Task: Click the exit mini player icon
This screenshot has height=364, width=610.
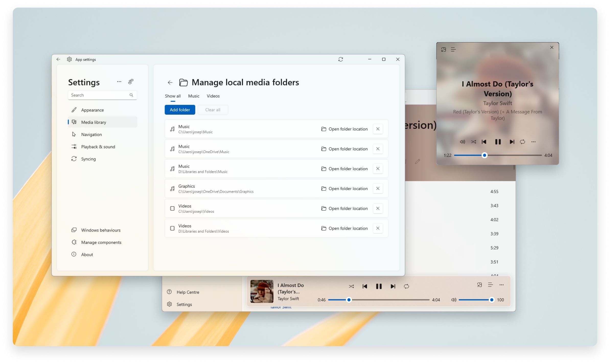Action: click(x=443, y=49)
